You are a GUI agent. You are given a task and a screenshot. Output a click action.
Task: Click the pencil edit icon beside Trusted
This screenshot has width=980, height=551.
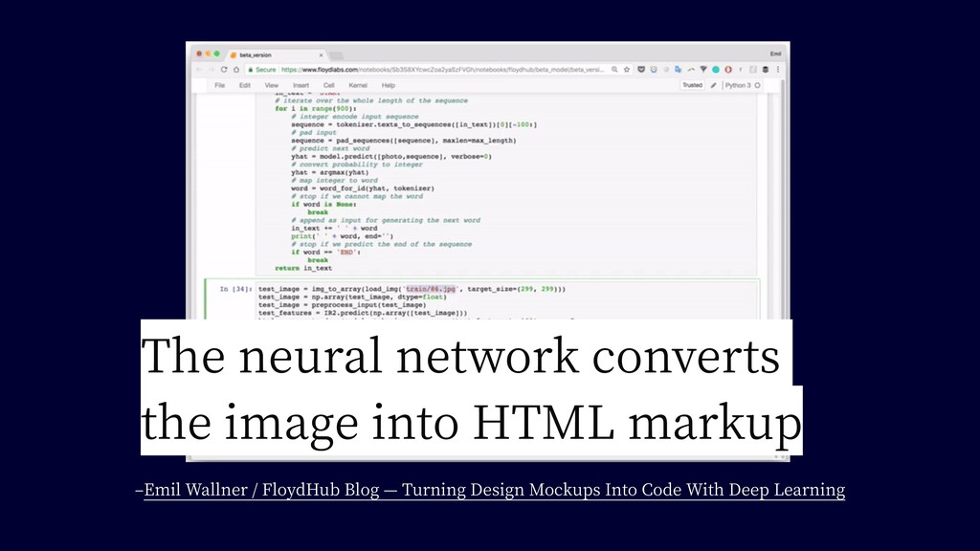coord(713,85)
